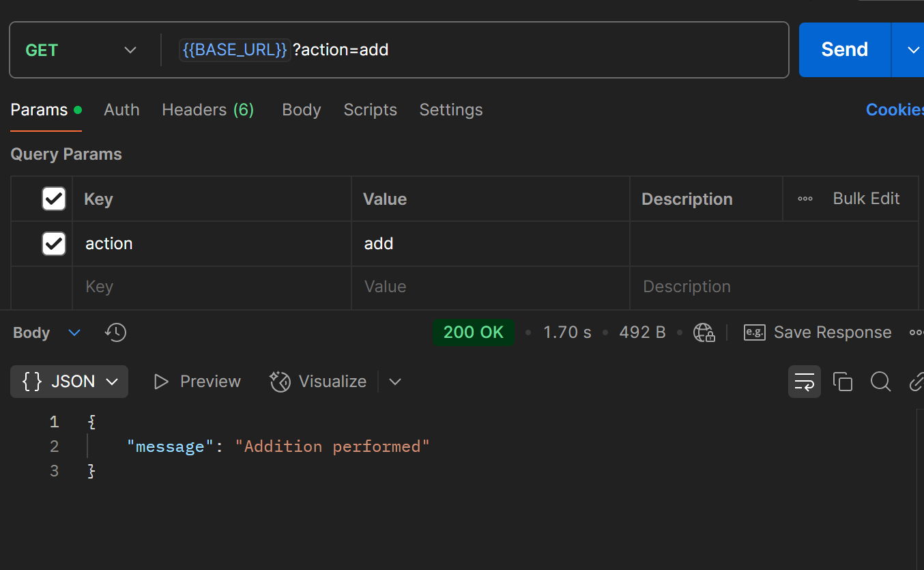Search within the response body
Image resolution: width=924 pixels, height=570 pixels.
click(880, 382)
